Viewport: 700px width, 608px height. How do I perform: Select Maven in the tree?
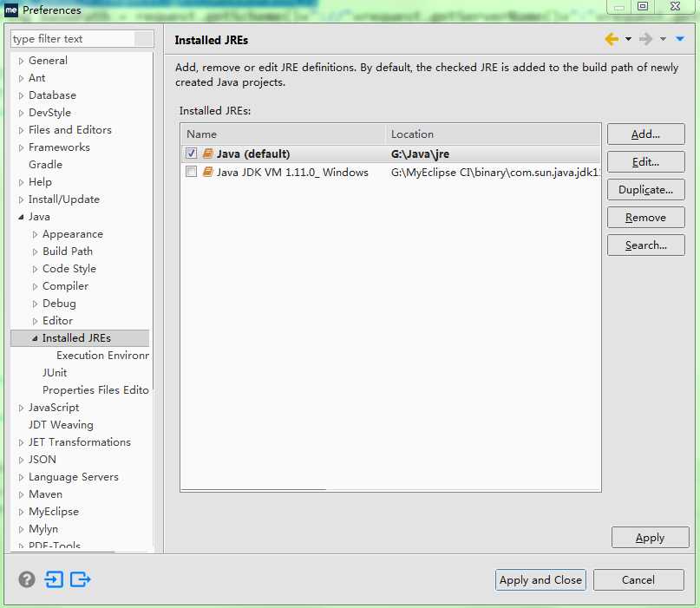click(45, 494)
